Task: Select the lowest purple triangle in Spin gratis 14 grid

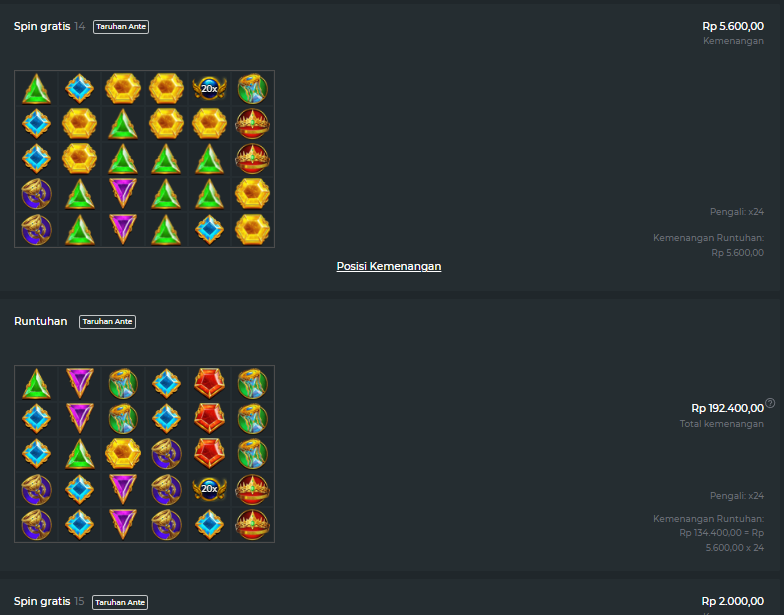Action: [x=123, y=230]
